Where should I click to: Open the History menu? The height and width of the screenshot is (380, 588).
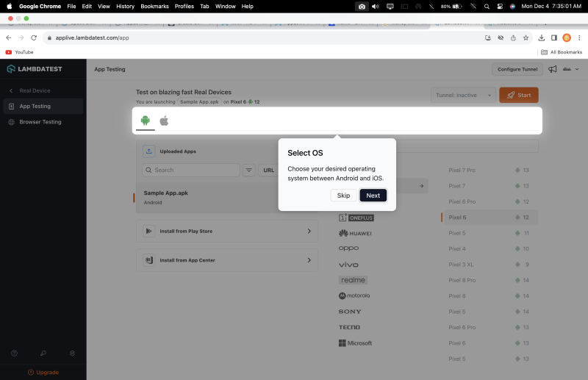pos(125,7)
